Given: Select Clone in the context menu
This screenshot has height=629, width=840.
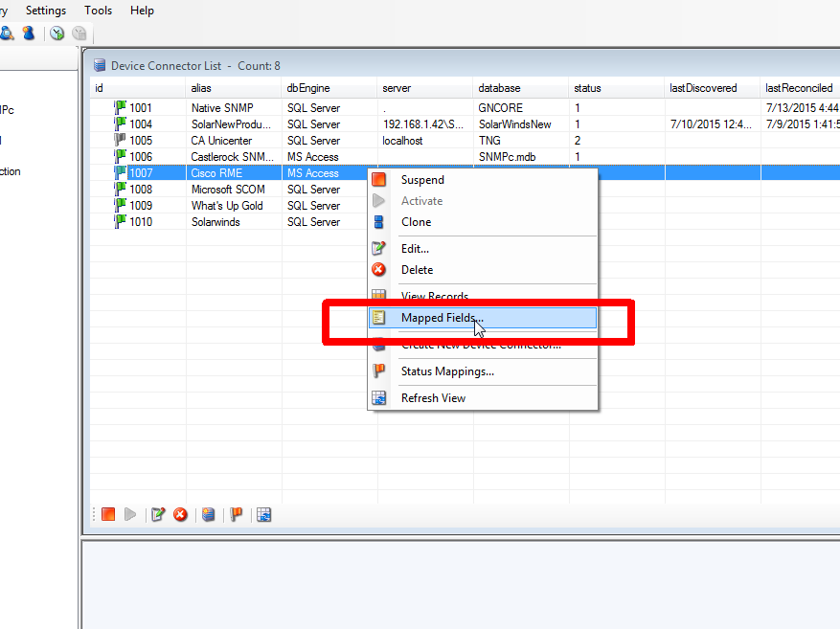Looking at the screenshot, I should tap(416, 222).
